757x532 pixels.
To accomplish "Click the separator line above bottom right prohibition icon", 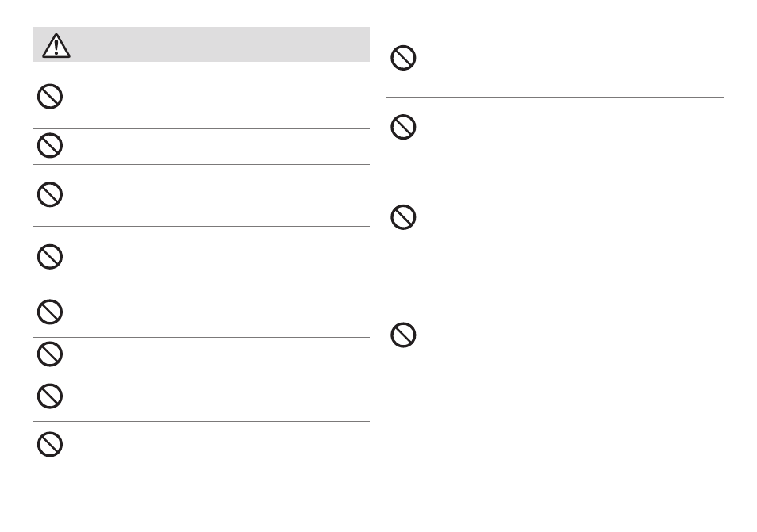I will pyautogui.click(x=555, y=277).
